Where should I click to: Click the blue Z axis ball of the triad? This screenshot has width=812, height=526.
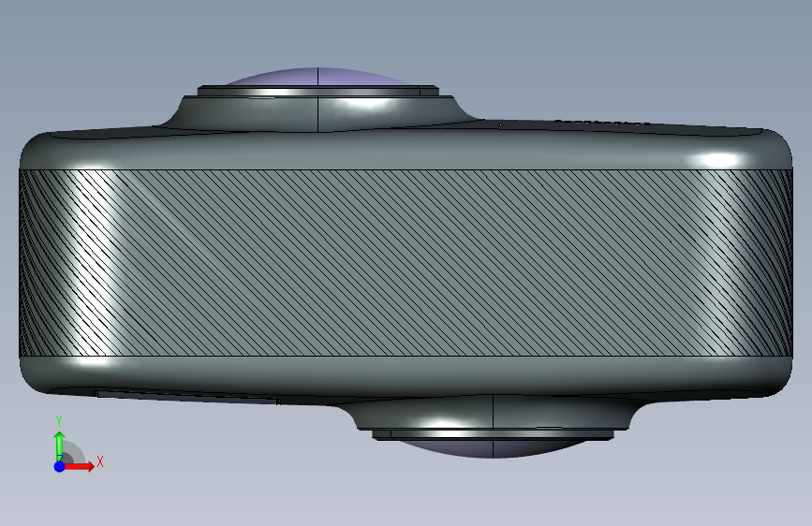[60, 466]
